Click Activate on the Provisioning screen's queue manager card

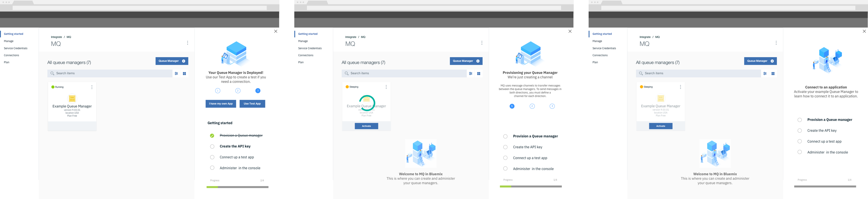pos(366,126)
